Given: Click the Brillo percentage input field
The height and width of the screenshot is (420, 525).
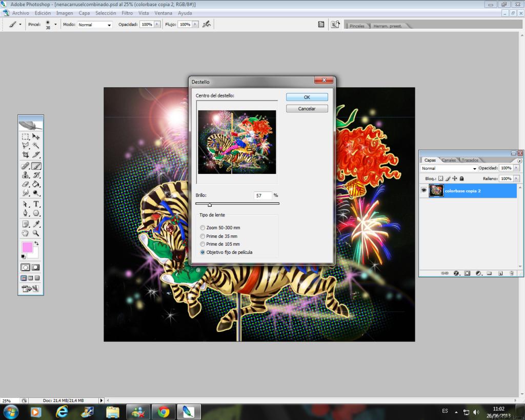Looking at the screenshot, I should coord(263,195).
